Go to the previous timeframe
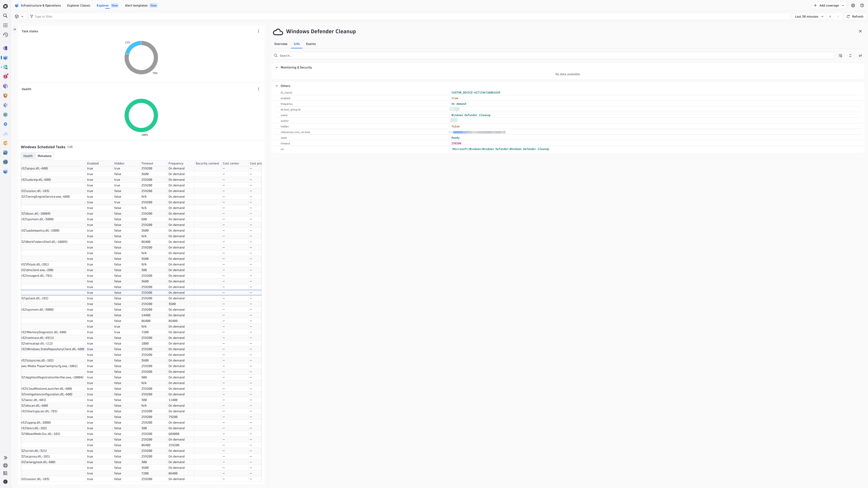The width and height of the screenshot is (868, 488). pyautogui.click(x=830, y=16)
